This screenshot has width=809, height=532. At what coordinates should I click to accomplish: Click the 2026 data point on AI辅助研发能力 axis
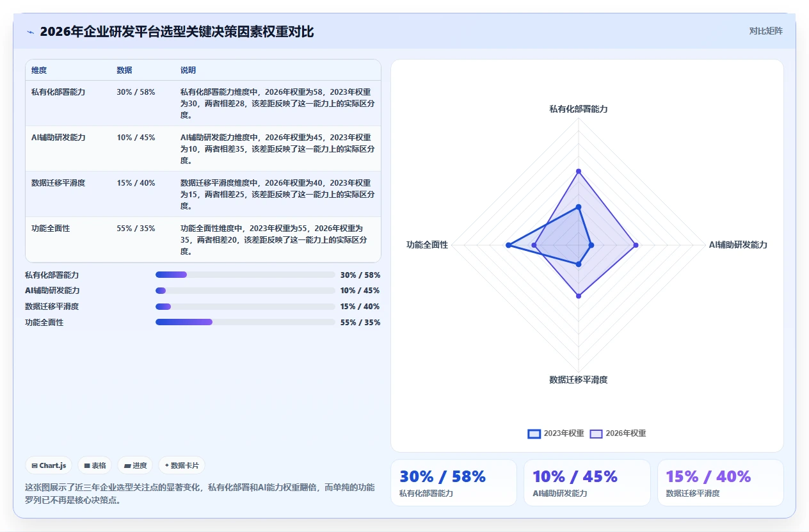tap(636, 245)
